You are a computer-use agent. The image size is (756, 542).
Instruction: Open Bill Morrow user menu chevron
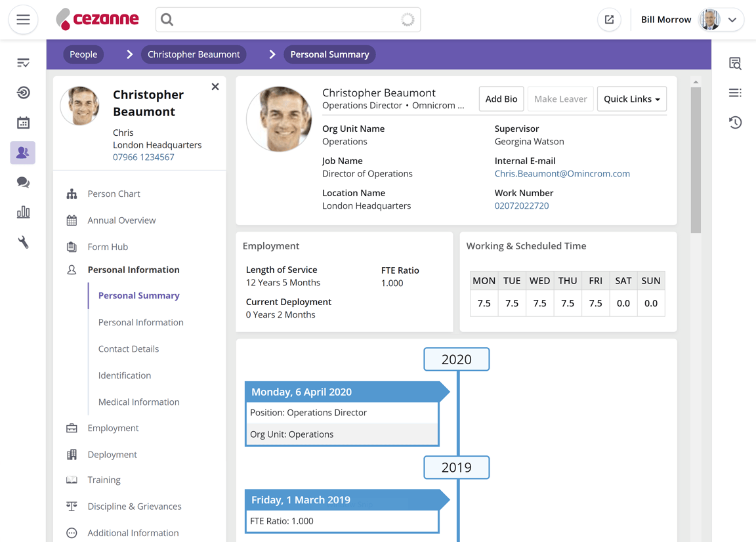coord(732,20)
